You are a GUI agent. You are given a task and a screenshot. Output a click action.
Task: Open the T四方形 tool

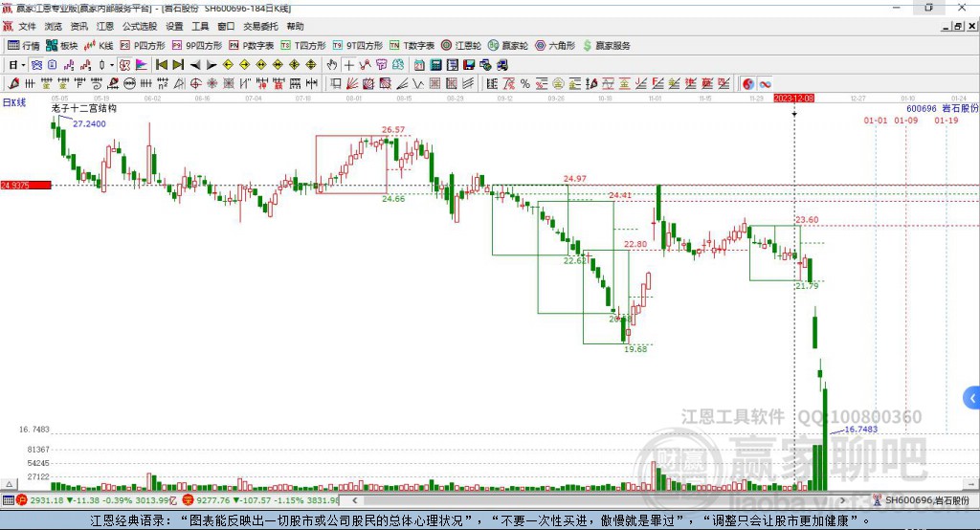[x=303, y=46]
